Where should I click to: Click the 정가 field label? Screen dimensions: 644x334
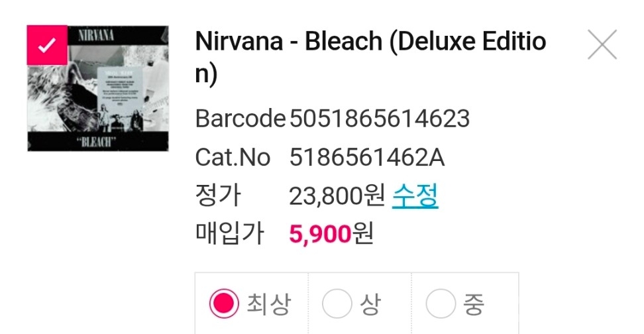coord(219,196)
